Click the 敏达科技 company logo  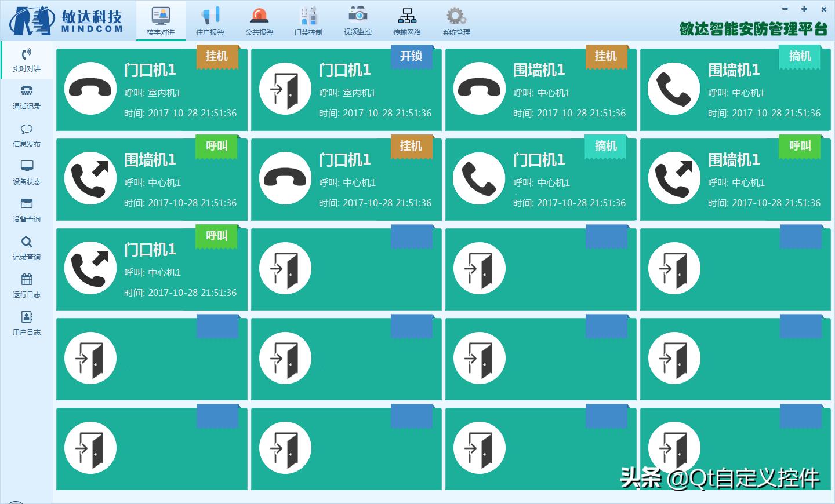pyautogui.click(x=67, y=20)
